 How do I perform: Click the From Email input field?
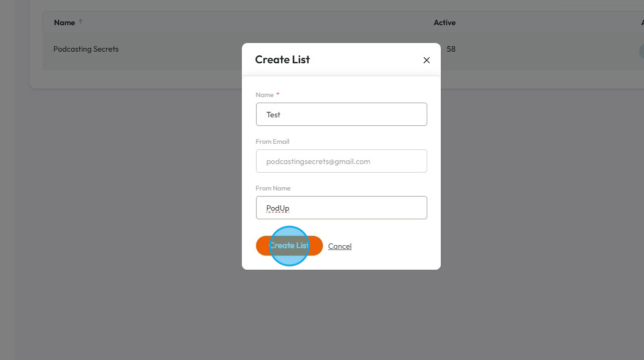(341, 161)
